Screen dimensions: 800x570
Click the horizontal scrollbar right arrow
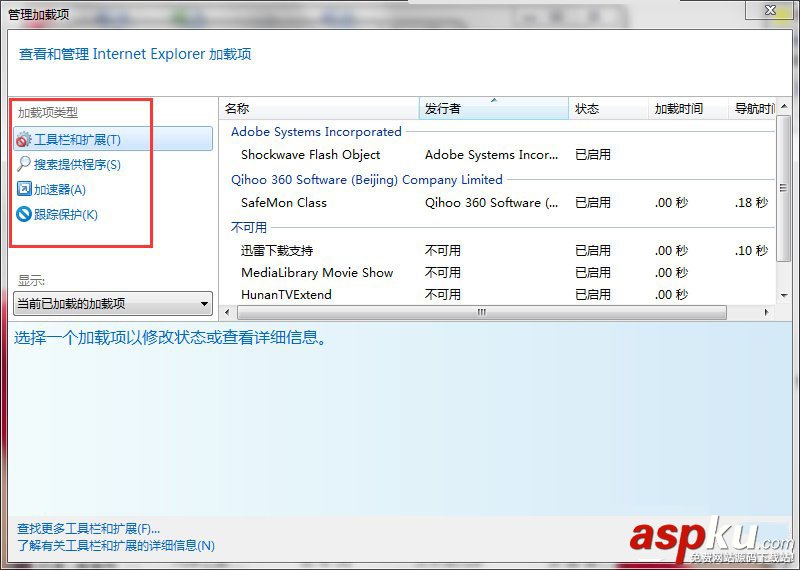(766, 312)
